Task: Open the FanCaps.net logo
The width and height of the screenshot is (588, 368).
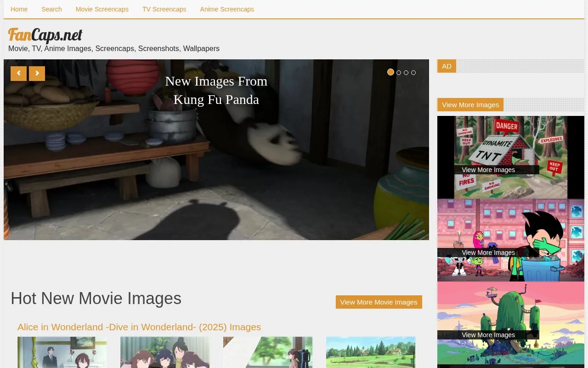Action: [45, 35]
